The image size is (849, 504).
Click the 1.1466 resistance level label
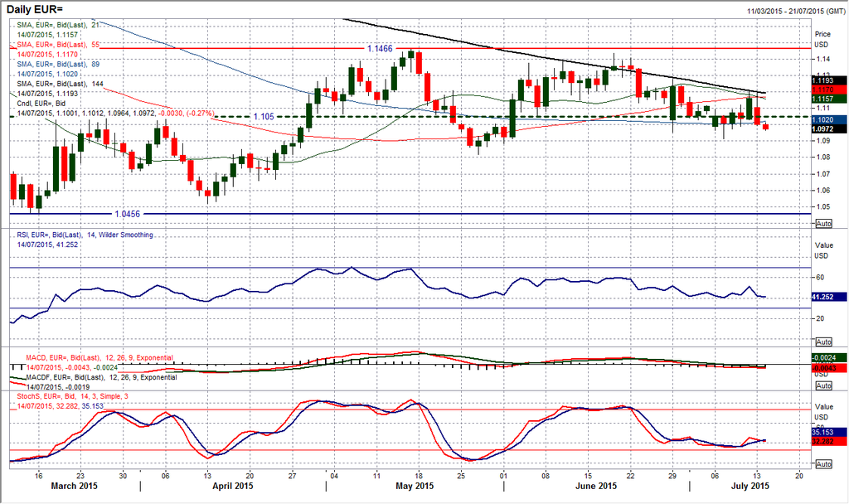380,49
